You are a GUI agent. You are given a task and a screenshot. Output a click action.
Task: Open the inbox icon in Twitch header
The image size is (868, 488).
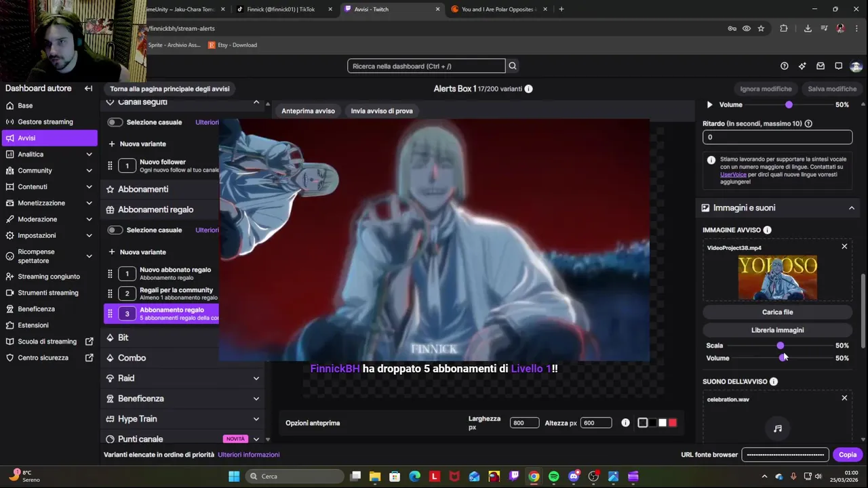click(x=821, y=66)
